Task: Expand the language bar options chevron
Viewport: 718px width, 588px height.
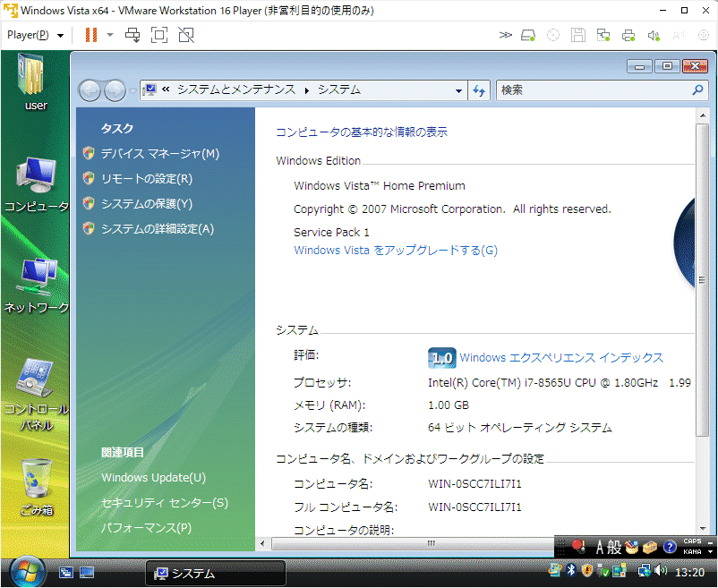Action: tap(708, 552)
